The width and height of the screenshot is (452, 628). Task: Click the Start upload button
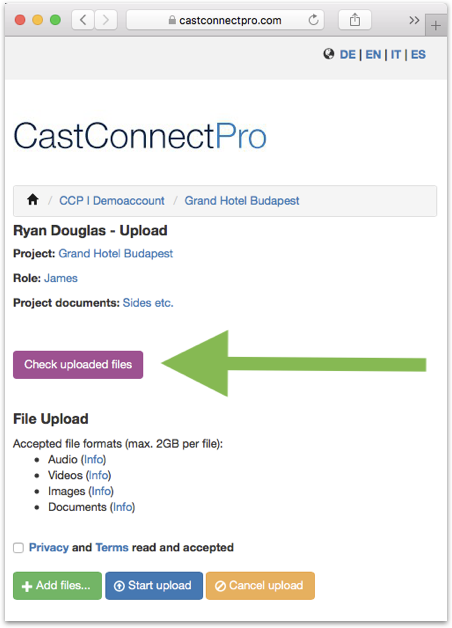click(154, 586)
